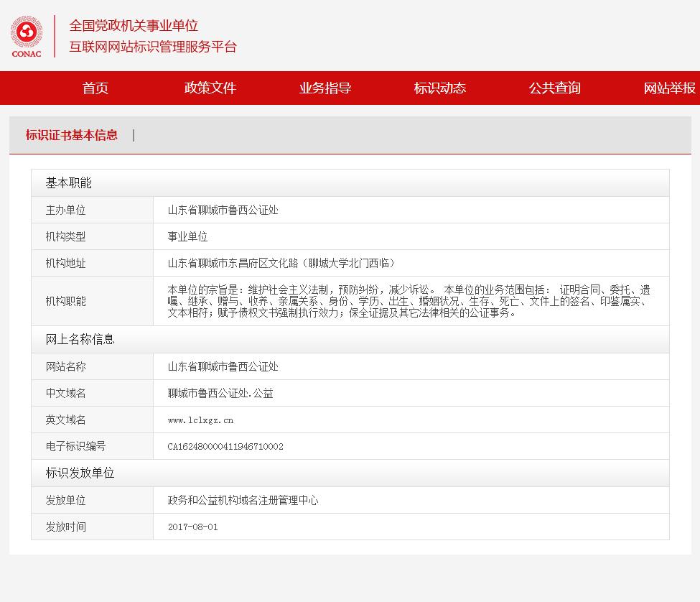The image size is (700, 602).
Task: Click the 机构职能 description paragraph
Action: [x=409, y=301]
